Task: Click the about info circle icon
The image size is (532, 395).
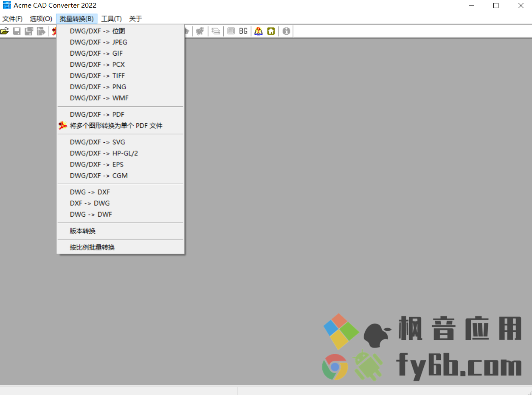Action: 286,31
